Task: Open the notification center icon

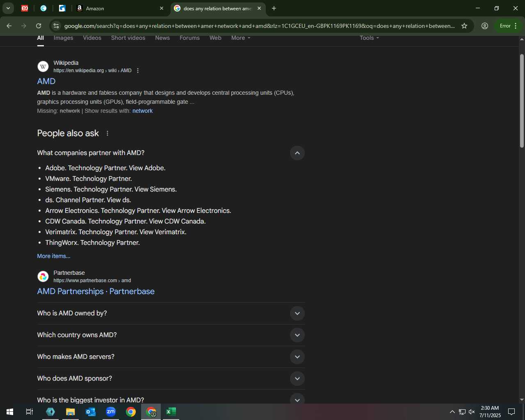Action: [x=511, y=412]
